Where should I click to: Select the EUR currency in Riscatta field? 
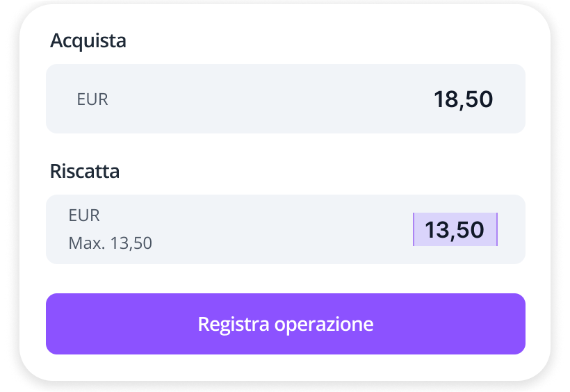(x=84, y=215)
